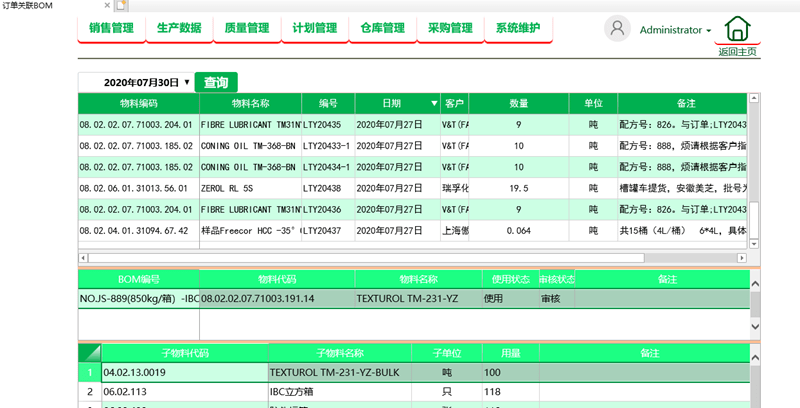
Task: Open 生产数据 menu
Action: pyautogui.click(x=179, y=28)
